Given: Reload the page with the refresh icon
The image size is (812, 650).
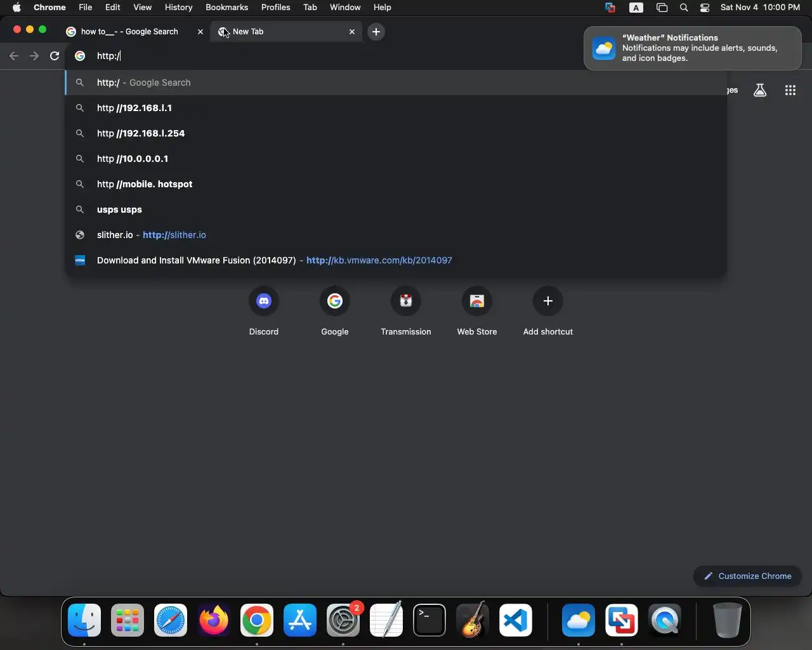Looking at the screenshot, I should pyautogui.click(x=55, y=56).
